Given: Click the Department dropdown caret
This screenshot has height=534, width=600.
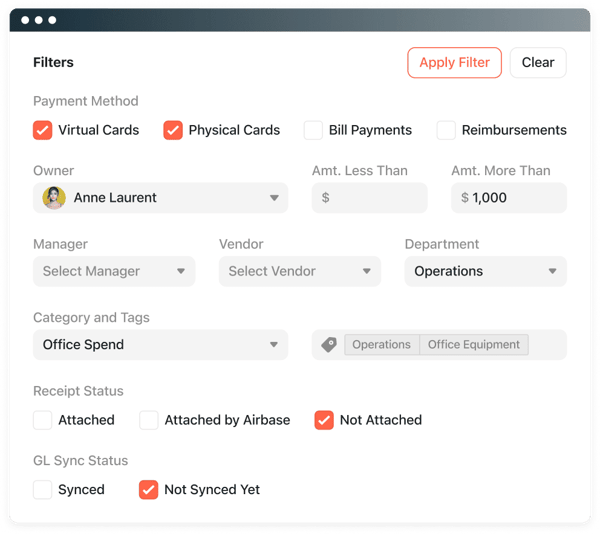Looking at the screenshot, I should coord(552,271).
